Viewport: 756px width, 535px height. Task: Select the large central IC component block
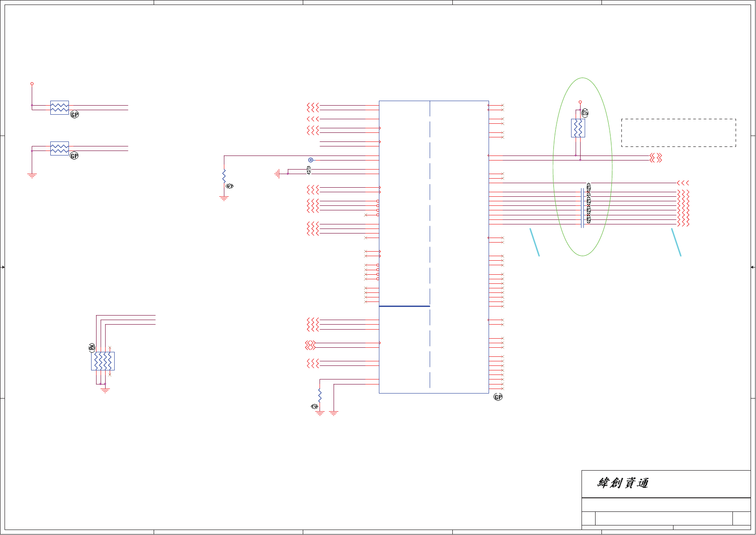(434, 247)
